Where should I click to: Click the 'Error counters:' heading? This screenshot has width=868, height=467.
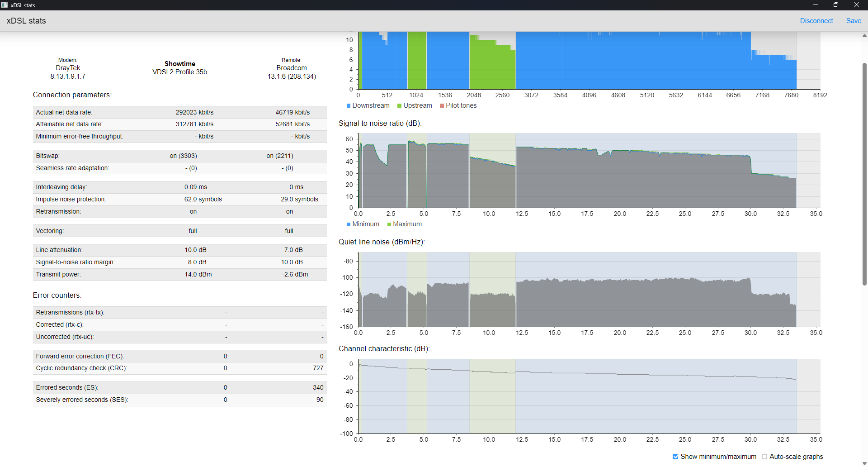tap(57, 295)
